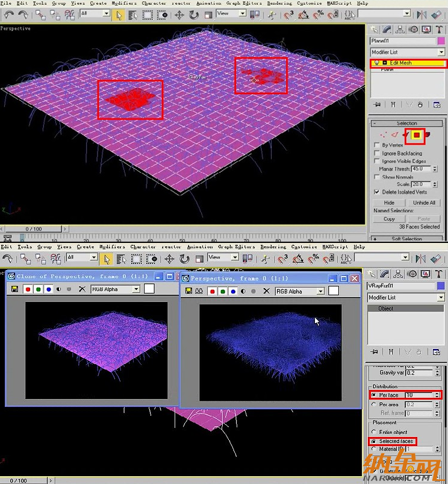Pick Select and Link tool in upper toolbar

point(40,15)
